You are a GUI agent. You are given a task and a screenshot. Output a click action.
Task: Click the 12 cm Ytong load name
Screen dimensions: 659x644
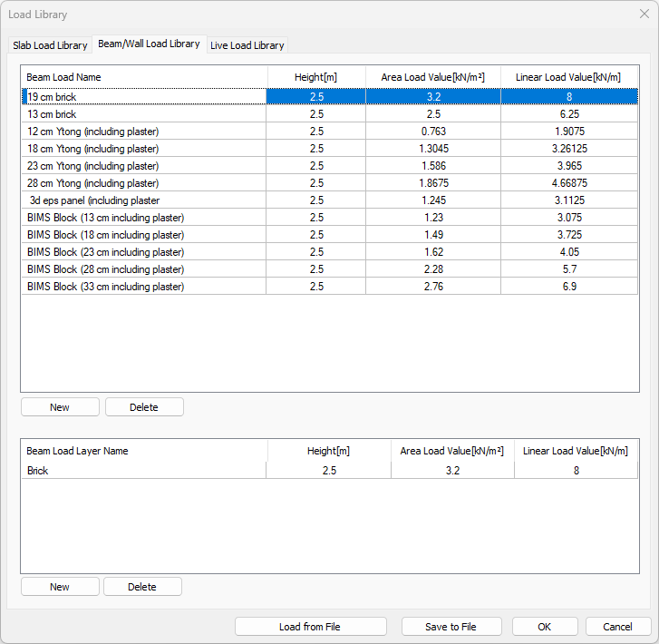[x=92, y=132]
